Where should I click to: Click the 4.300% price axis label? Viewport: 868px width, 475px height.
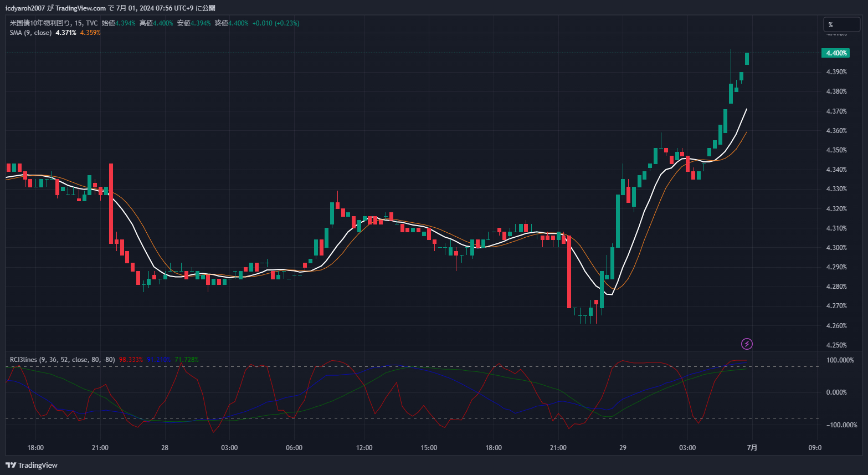tap(836, 248)
